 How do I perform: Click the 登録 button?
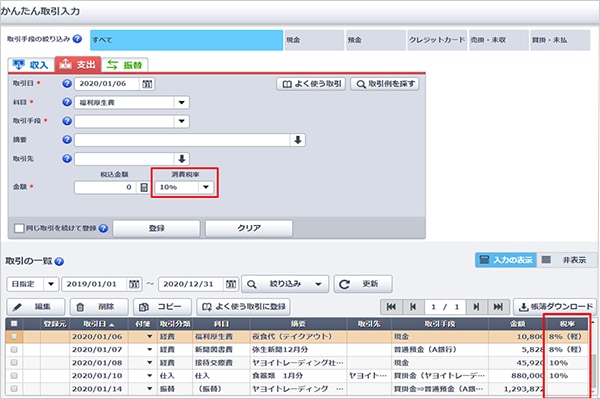point(157,228)
